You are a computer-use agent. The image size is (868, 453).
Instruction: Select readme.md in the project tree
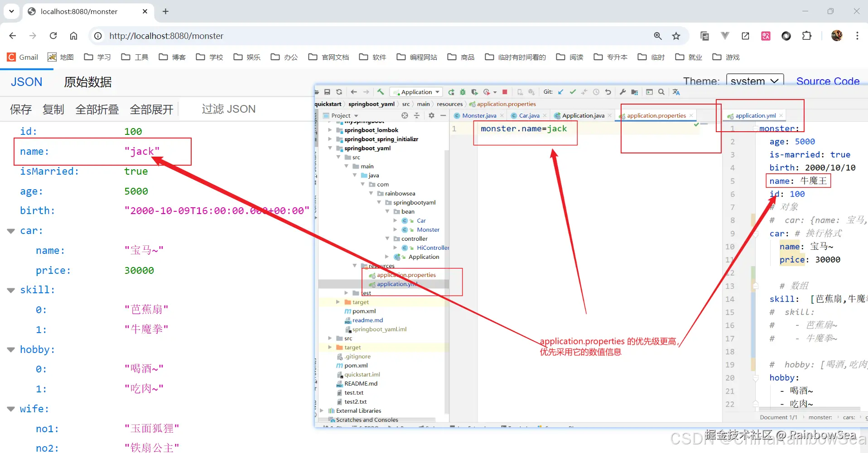[x=367, y=320]
